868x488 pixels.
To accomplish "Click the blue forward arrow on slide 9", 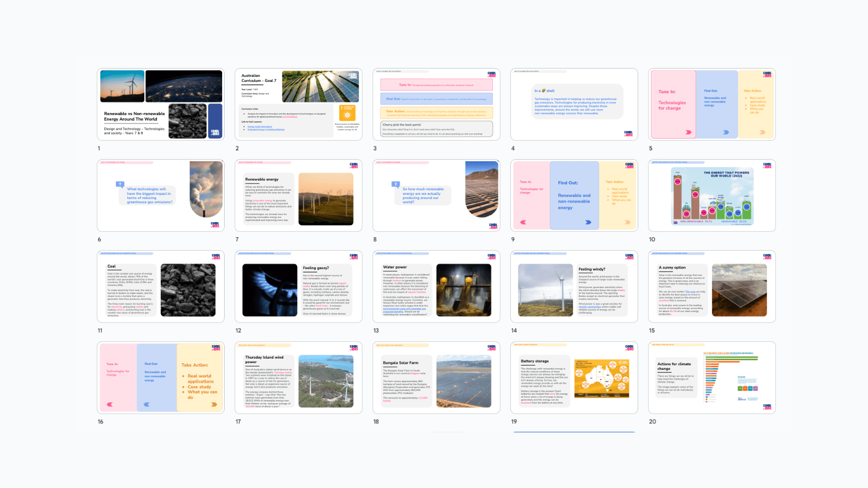I will pos(588,223).
